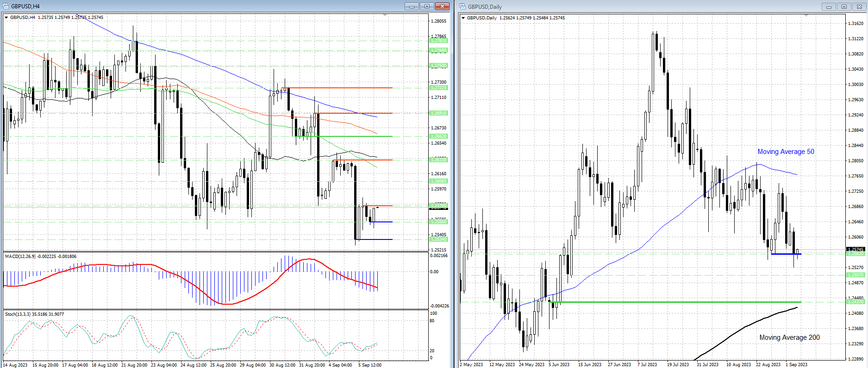Click '2 May 2023' on Daily time axis
Image resolution: width=868 pixels, height=368 pixels.
click(471, 364)
